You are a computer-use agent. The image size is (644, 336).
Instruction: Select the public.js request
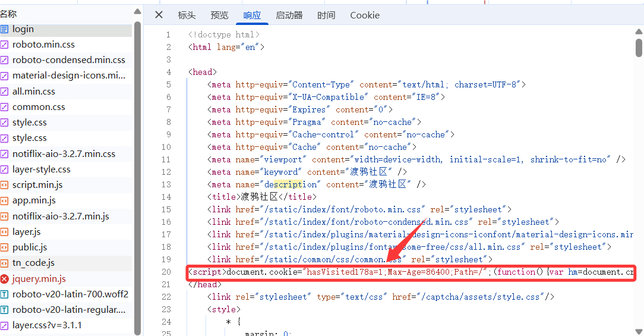tap(30, 247)
